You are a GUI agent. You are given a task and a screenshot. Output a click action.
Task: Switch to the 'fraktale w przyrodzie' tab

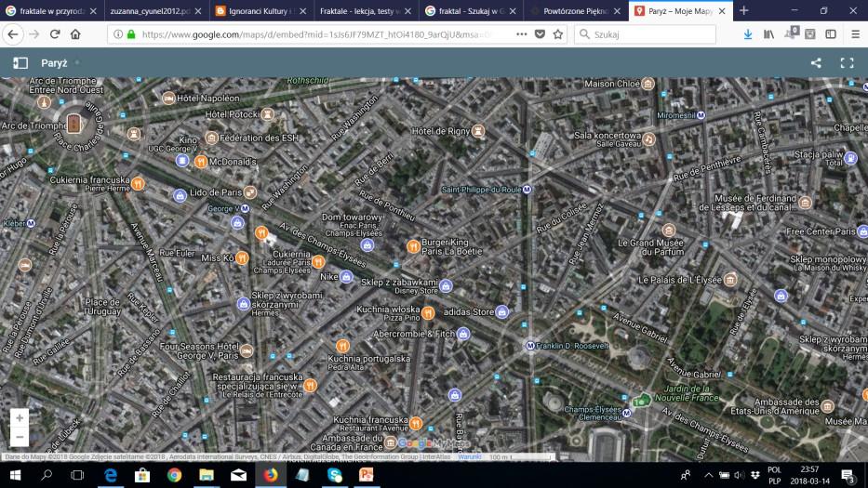click(x=51, y=10)
